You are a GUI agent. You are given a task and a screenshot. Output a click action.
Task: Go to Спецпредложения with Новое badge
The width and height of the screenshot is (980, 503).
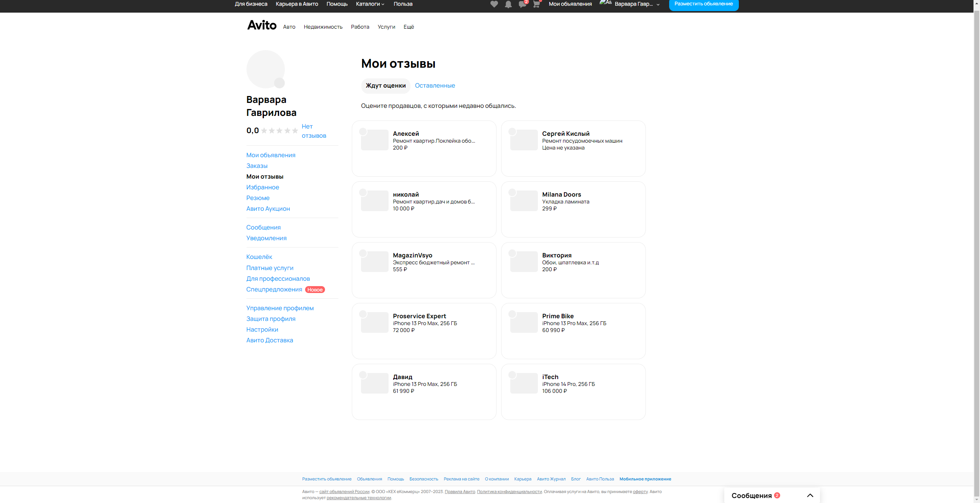click(x=274, y=290)
